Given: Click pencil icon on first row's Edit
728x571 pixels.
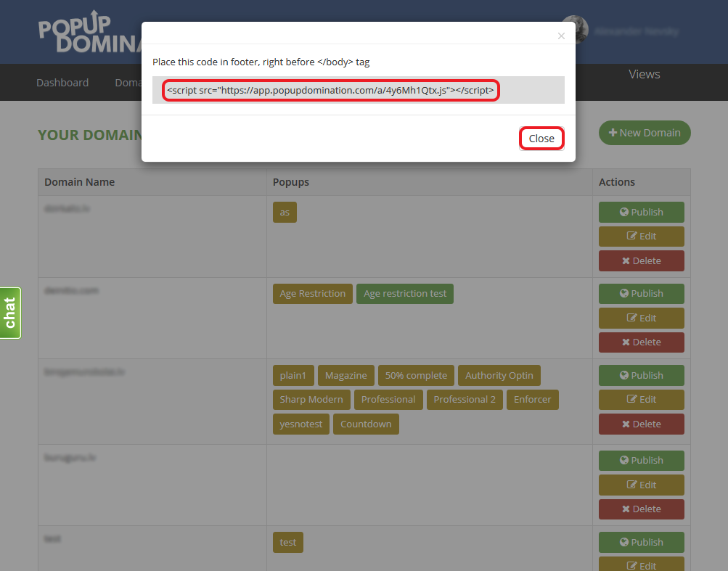Looking at the screenshot, I should (631, 236).
